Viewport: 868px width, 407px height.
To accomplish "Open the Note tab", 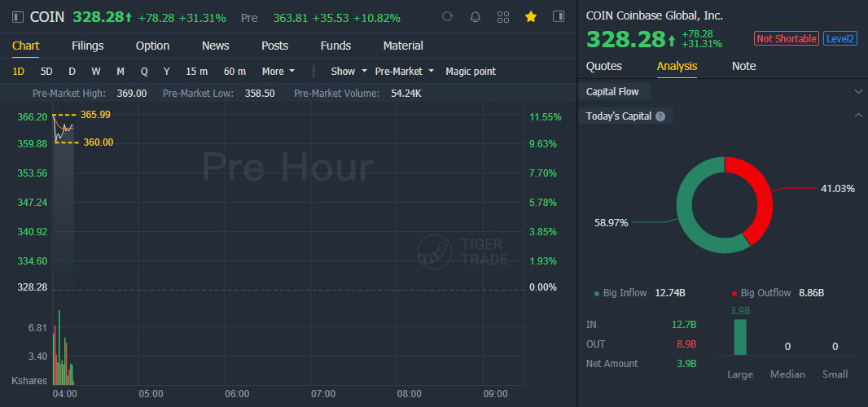I will pyautogui.click(x=743, y=67).
